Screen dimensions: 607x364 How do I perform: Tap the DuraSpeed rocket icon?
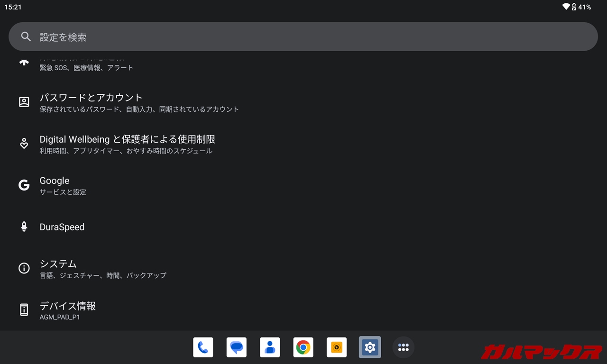24,227
